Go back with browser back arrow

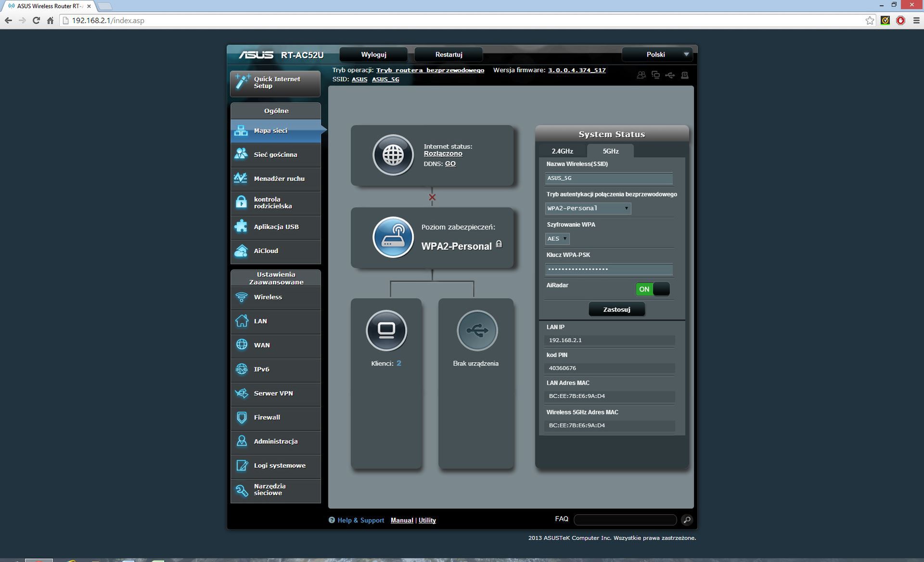point(8,20)
